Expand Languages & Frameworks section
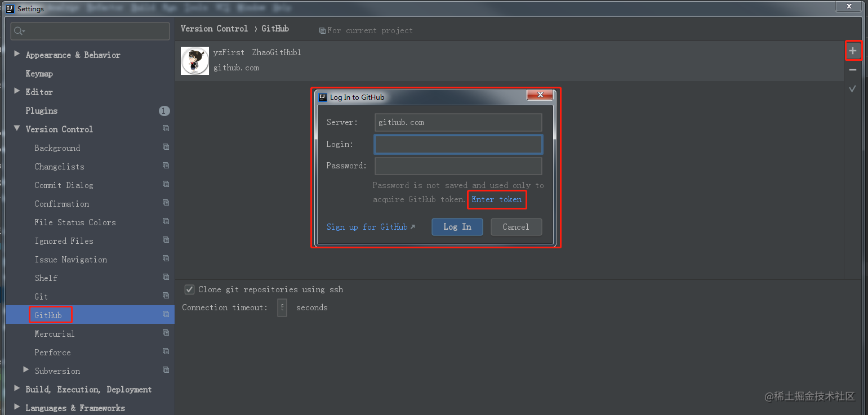Image resolution: width=868 pixels, height=415 pixels. (17, 407)
